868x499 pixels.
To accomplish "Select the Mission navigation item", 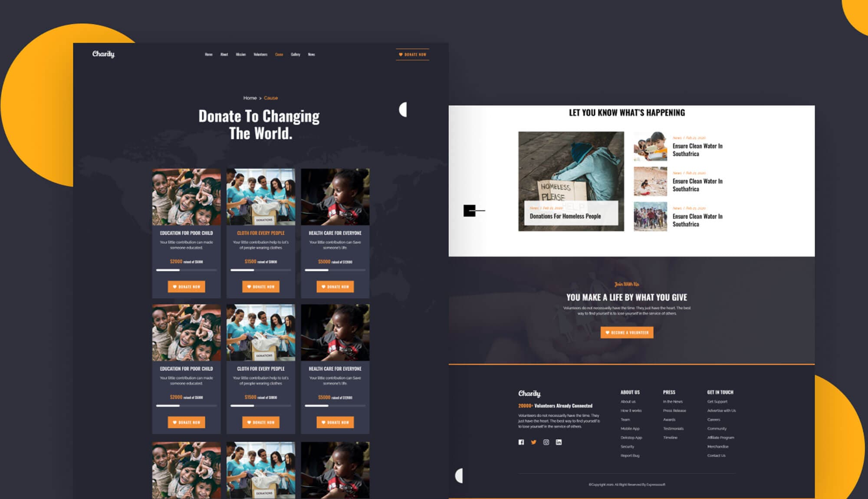I will pyautogui.click(x=240, y=55).
